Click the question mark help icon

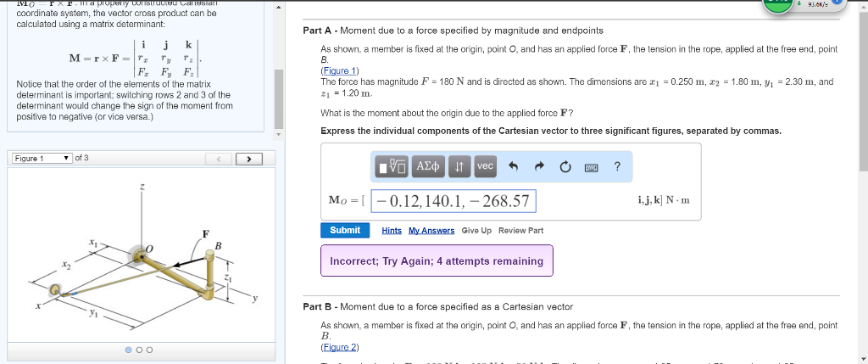[x=616, y=167]
